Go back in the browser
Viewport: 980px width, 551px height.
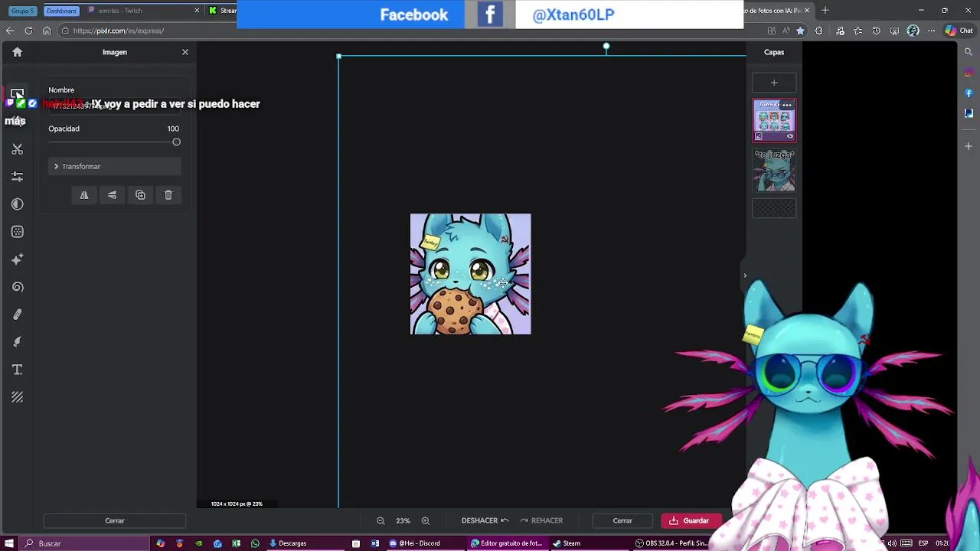(10, 31)
